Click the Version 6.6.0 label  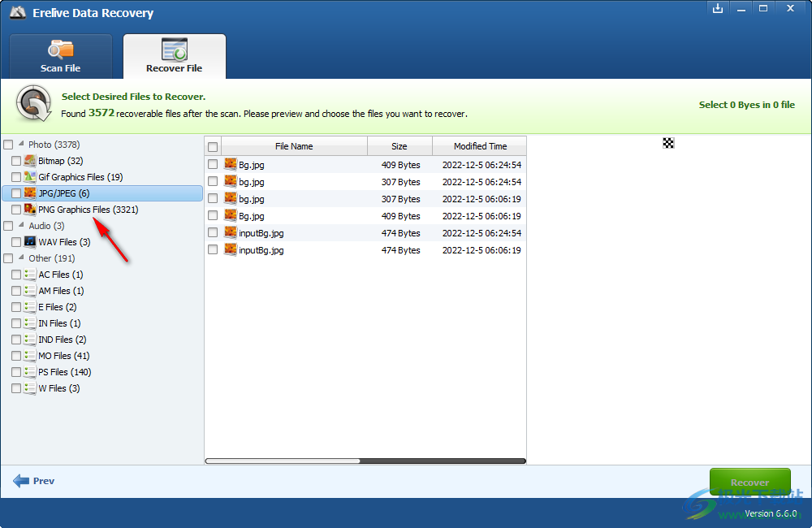click(x=771, y=513)
